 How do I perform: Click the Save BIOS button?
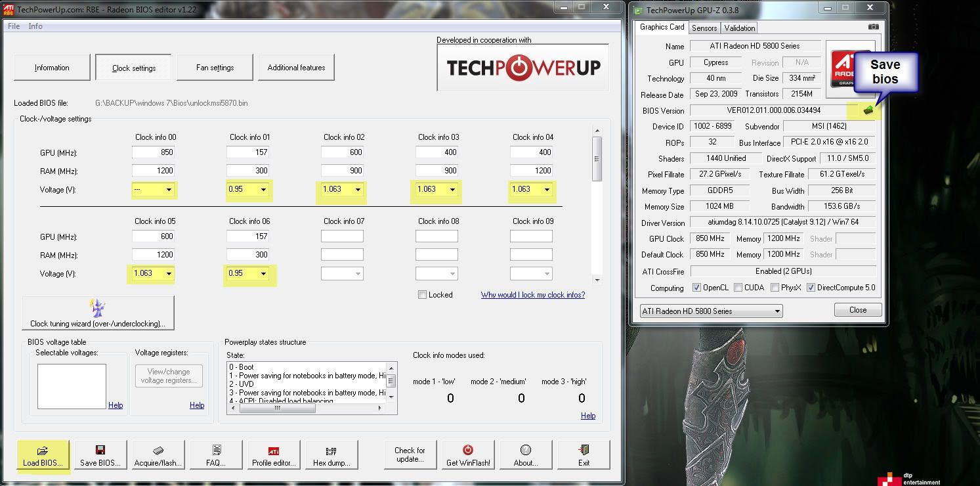click(100, 454)
